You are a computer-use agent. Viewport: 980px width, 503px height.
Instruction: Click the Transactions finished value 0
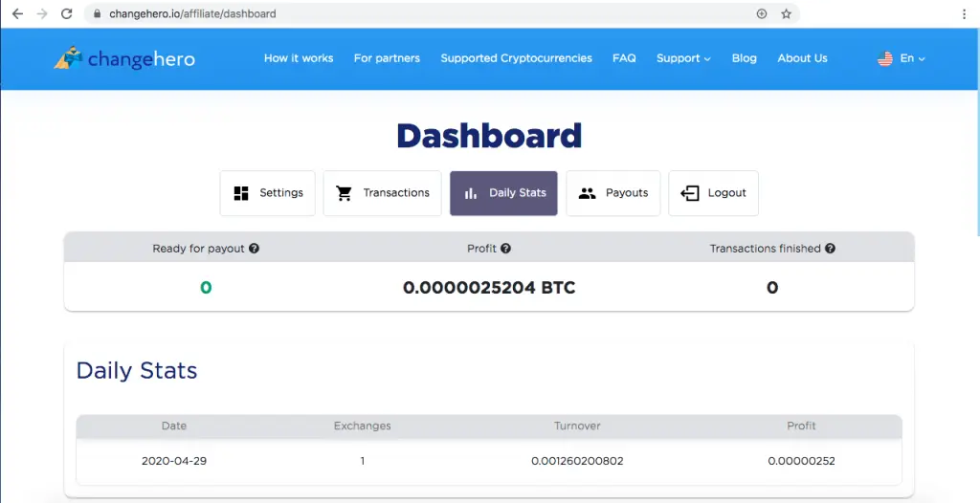[x=772, y=288]
